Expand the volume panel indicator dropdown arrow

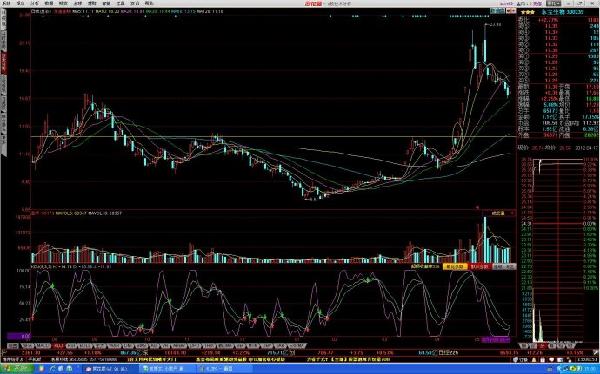coord(511,213)
